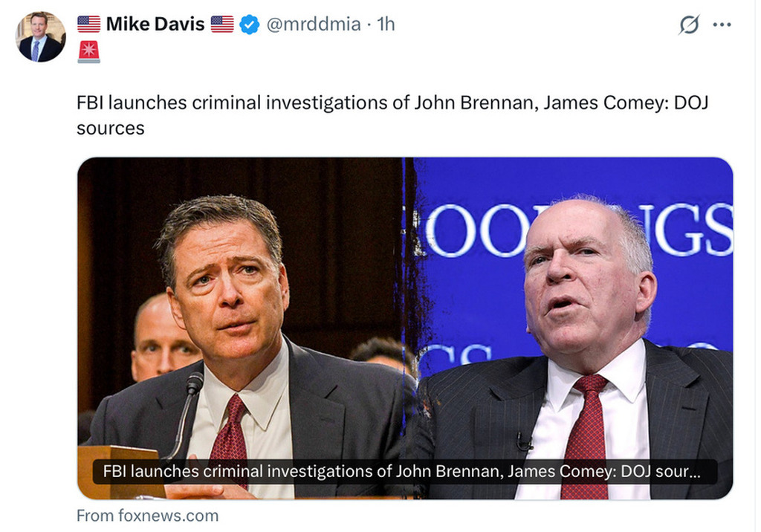Open the Mike Davis display name link
Screen dimensions: 761x532
click(155, 25)
